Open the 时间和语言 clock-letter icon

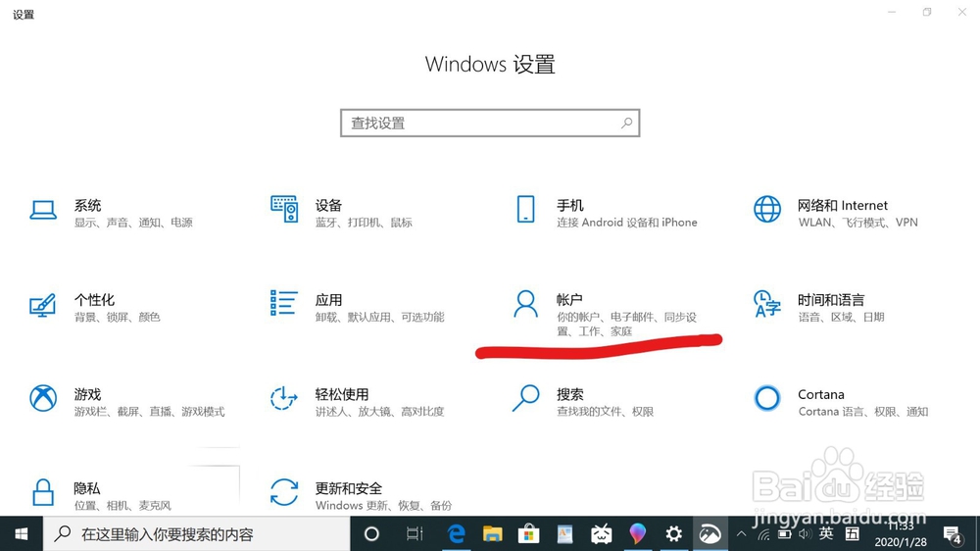pos(767,304)
